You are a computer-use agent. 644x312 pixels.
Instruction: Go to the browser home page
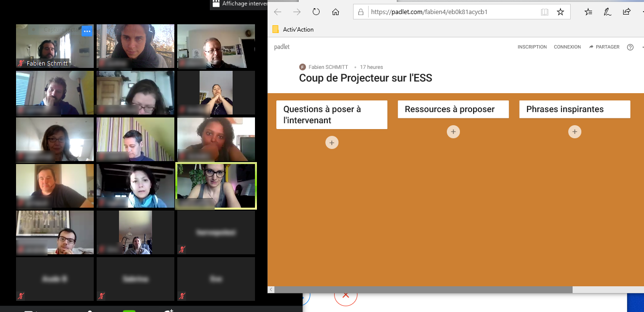click(x=335, y=12)
